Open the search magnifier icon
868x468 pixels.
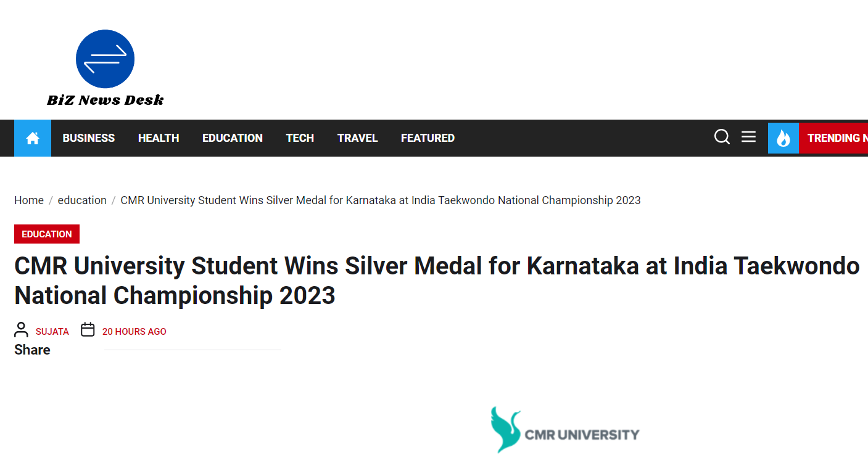click(722, 137)
